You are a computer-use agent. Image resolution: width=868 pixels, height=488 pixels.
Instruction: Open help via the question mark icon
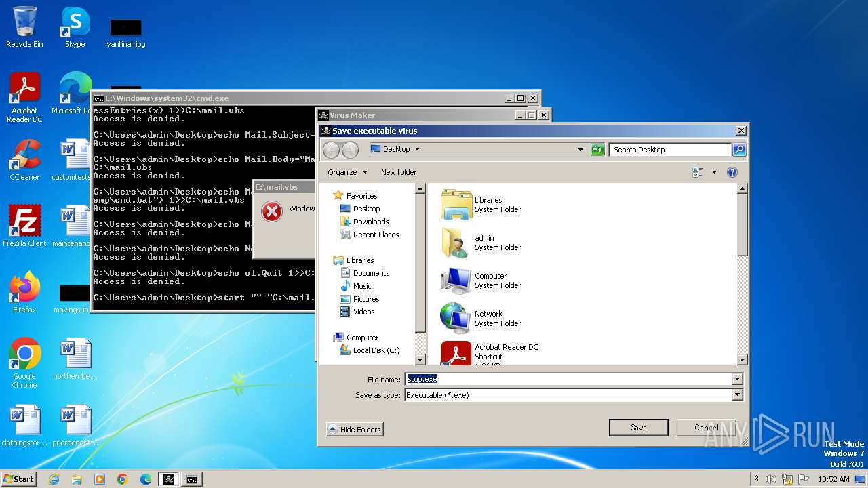732,172
